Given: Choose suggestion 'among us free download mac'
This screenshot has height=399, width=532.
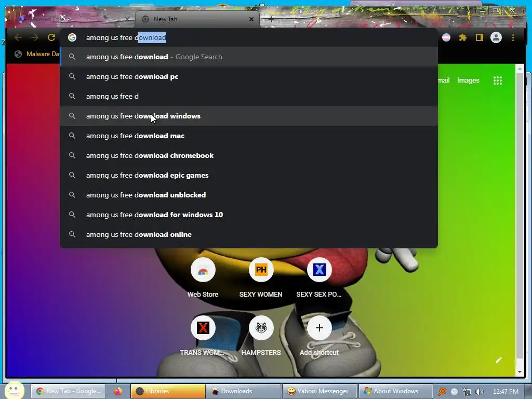Looking at the screenshot, I should click(249, 136).
